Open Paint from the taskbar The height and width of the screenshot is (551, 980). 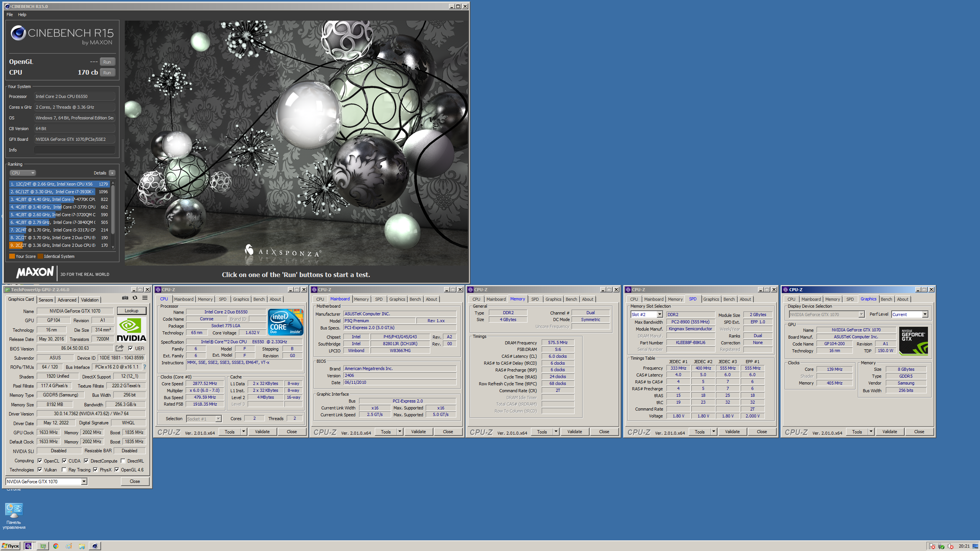click(69, 546)
